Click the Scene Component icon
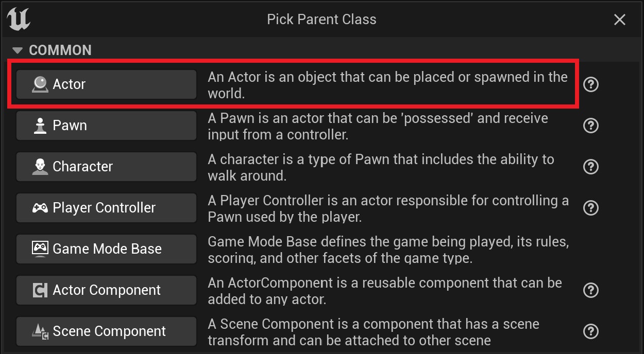The height and width of the screenshot is (354, 644). tap(40, 331)
